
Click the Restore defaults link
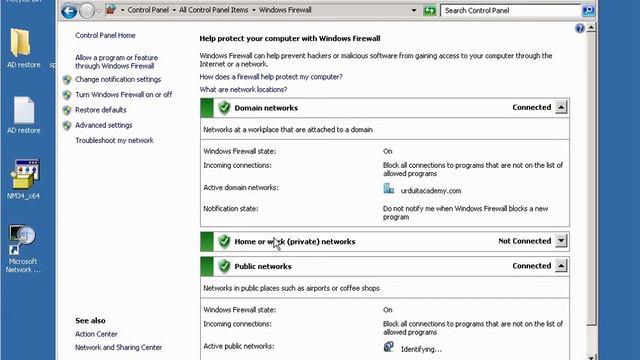(x=100, y=110)
